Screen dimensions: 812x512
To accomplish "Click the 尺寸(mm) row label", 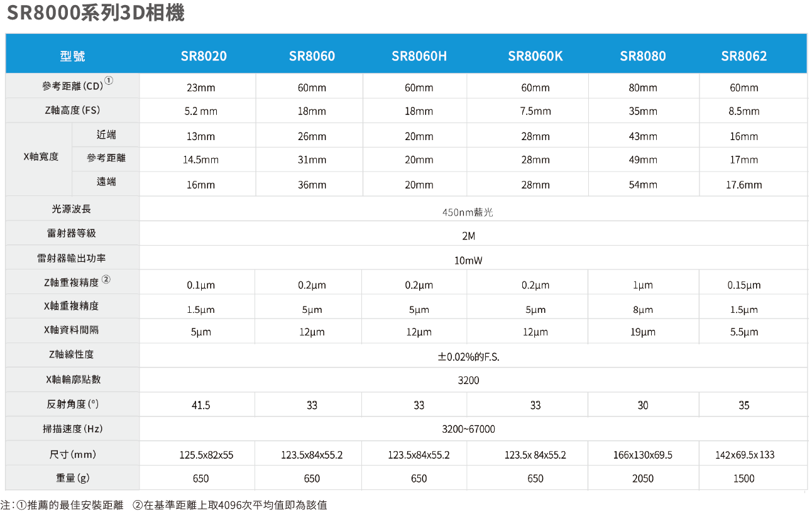I will [x=73, y=454].
